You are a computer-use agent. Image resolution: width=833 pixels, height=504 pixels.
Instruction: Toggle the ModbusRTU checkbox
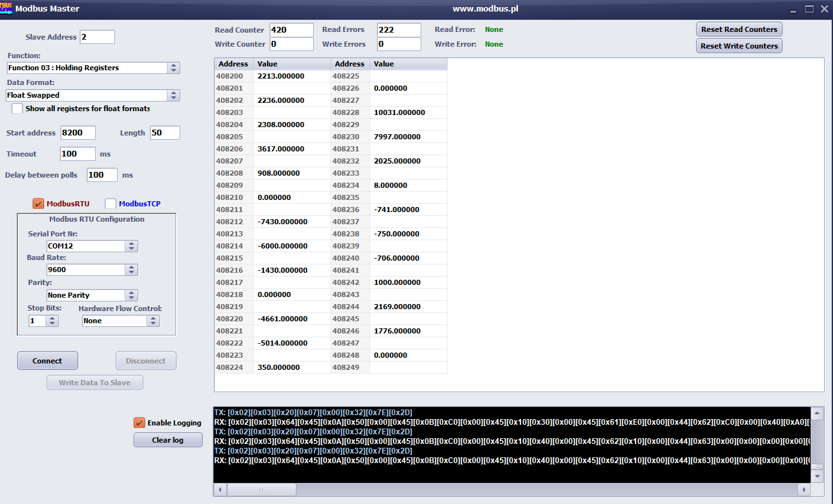(x=38, y=204)
